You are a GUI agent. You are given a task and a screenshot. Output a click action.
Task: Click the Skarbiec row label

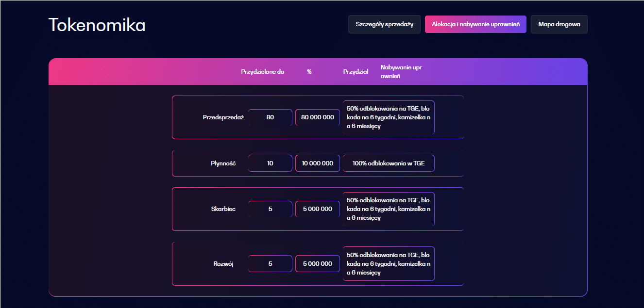[222, 209]
